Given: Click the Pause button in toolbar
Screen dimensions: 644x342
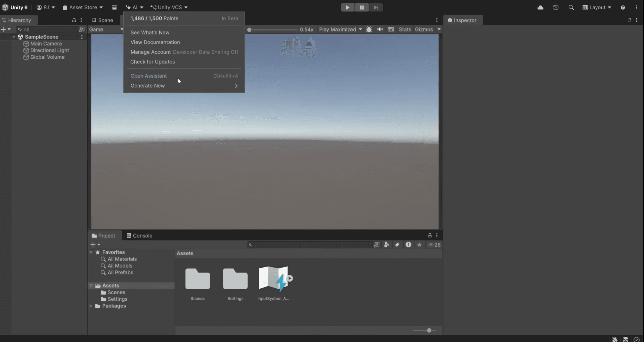Looking at the screenshot, I should [x=362, y=7].
